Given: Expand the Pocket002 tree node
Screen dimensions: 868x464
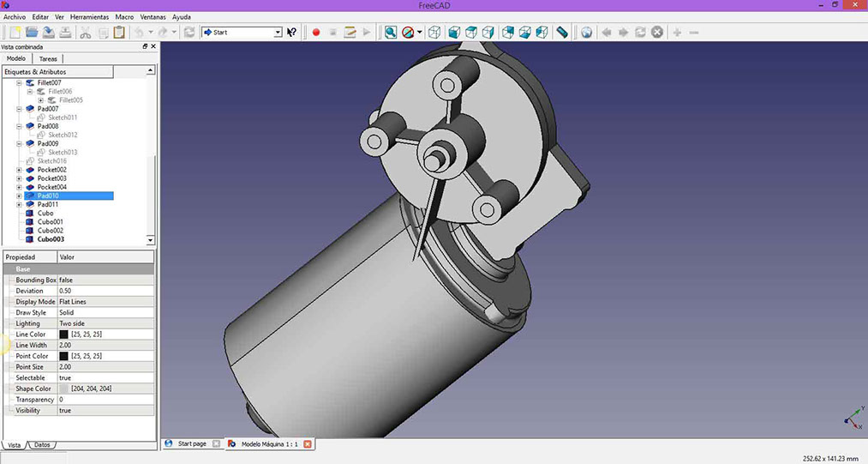Looking at the screenshot, I should point(19,170).
